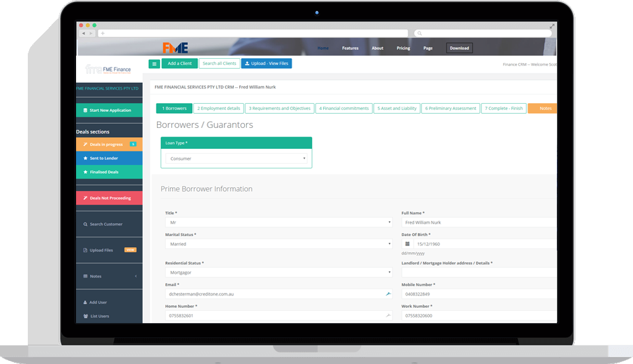Click the List Users group icon
The image size is (633, 364).
pyautogui.click(x=85, y=316)
